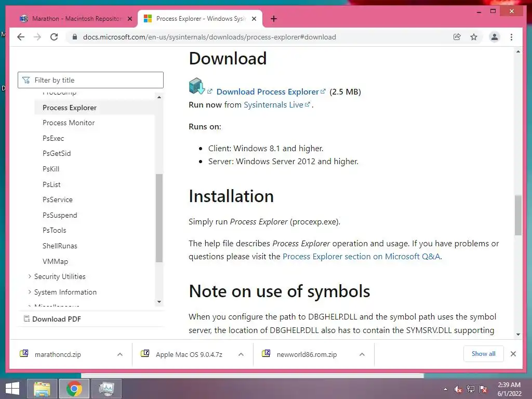This screenshot has width=532, height=399.
Task: Click the Chrome taskbar icon
Action: pyautogui.click(x=74, y=389)
